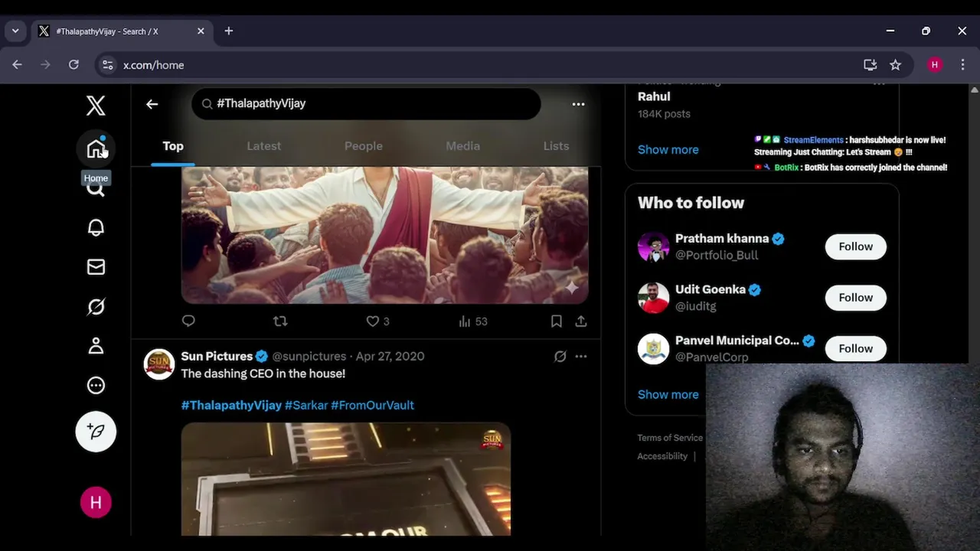This screenshot has height=551, width=980.
Task: Click back arrow beside search box
Action: click(x=152, y=104)
